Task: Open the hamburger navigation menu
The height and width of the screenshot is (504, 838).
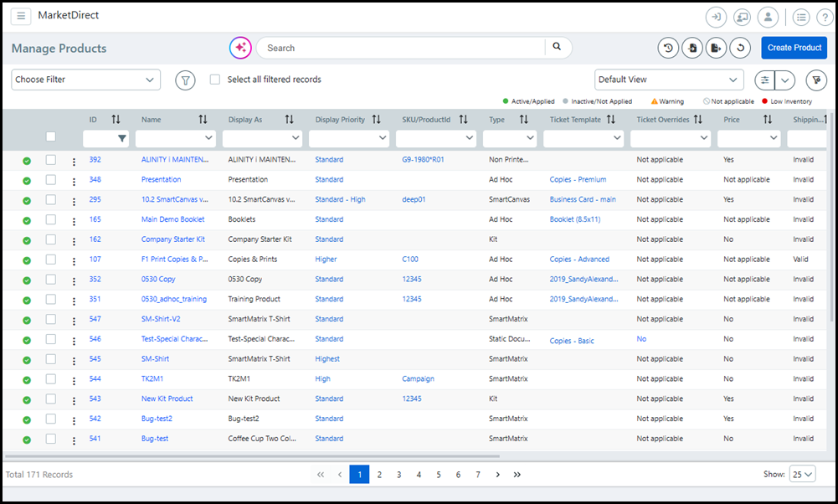Action: pyautogui.click(x=21, y=17)
